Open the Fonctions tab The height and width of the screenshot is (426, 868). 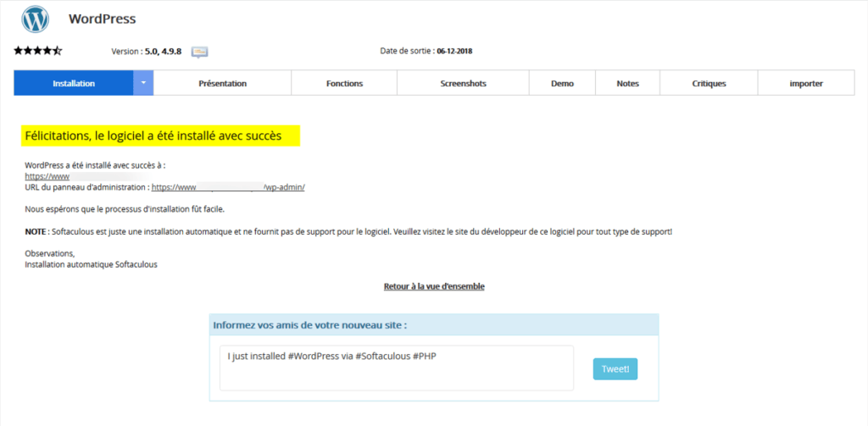click(x=344, y=84)
